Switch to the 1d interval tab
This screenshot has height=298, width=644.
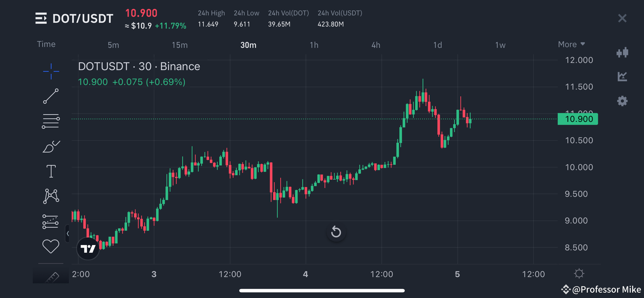pos(437,45)
